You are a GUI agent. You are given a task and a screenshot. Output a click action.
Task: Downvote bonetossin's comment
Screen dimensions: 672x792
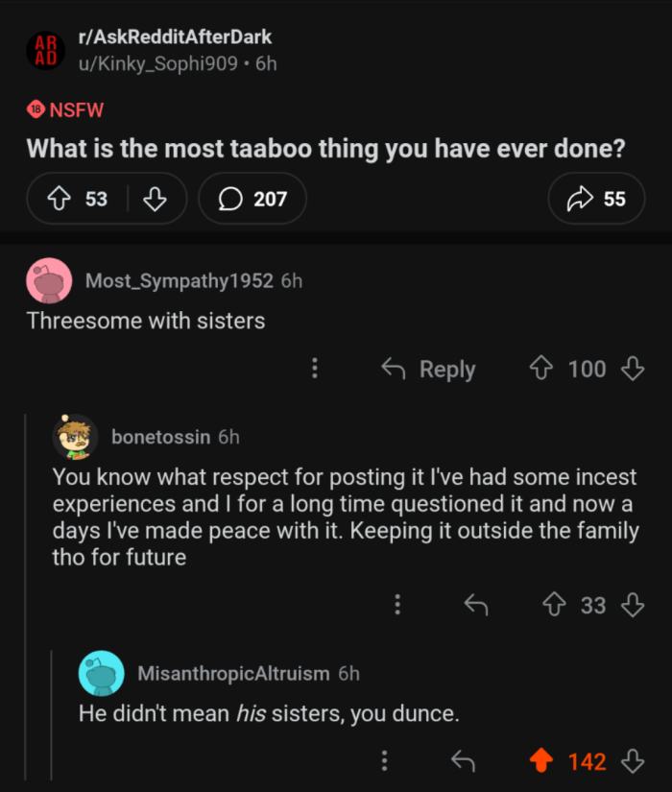coord(633,604)
